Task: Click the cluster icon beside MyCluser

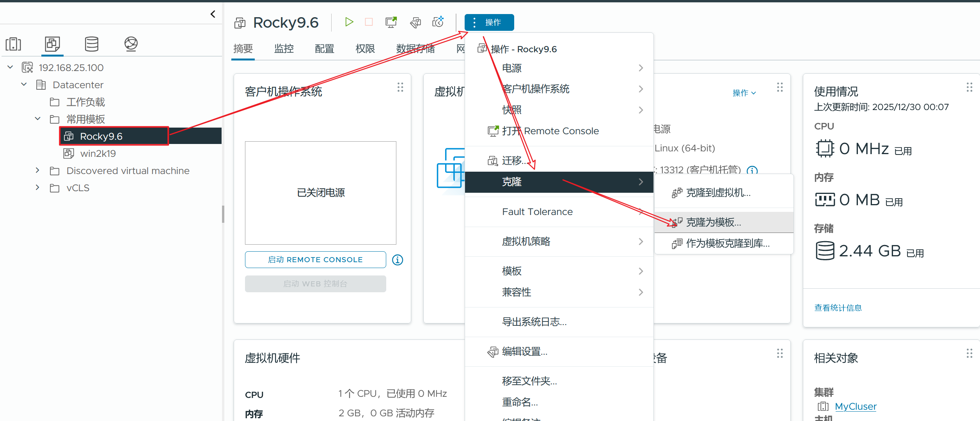Action: [823, 407]
